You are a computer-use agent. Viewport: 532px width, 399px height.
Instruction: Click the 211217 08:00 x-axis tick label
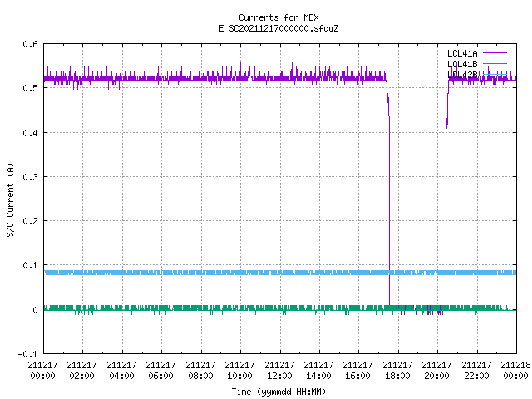point(200,370)
